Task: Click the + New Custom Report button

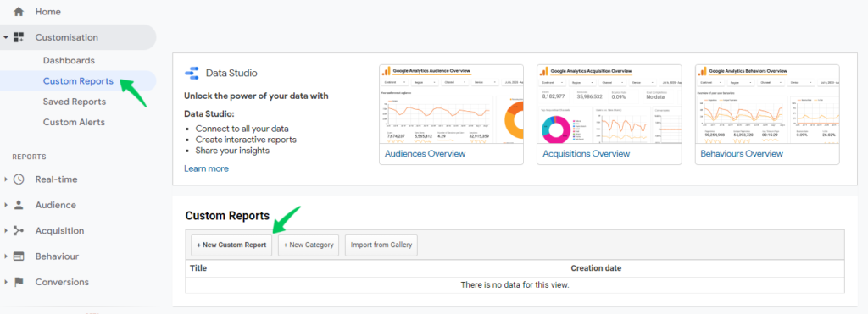Action: pyautogui.click(x=231, y=245)
